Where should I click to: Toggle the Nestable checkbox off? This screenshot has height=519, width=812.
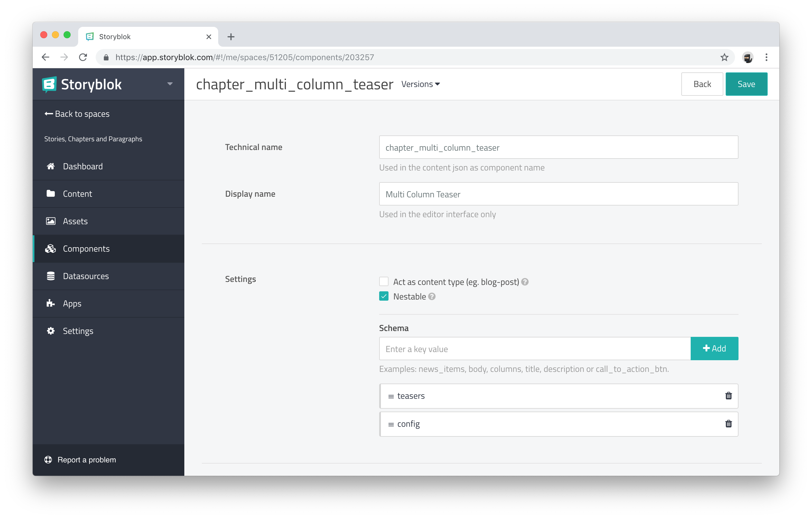pyautogui.click(x=384, y=296)
